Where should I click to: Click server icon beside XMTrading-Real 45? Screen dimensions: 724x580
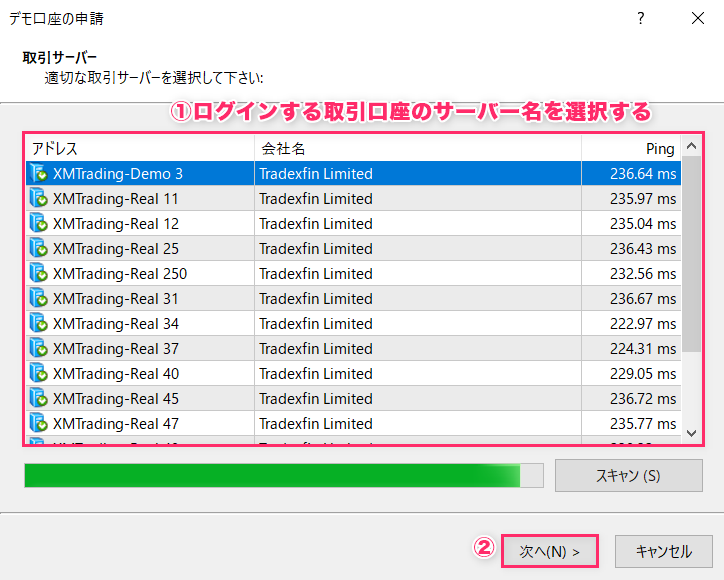tap(38, 398)
